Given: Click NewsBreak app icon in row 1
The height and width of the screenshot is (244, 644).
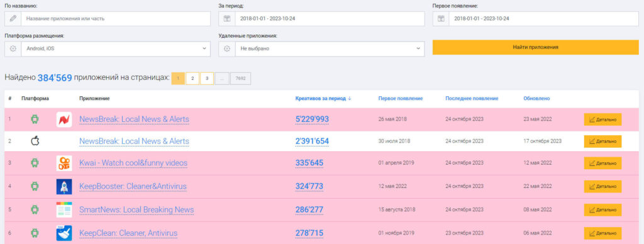Looking at the screenshot, I should click(x=64, y=119).
